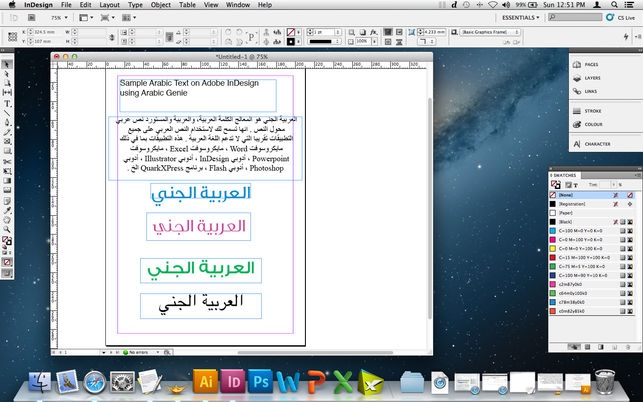
Task: Open the View Options dropdown
Action: point(86,18)
